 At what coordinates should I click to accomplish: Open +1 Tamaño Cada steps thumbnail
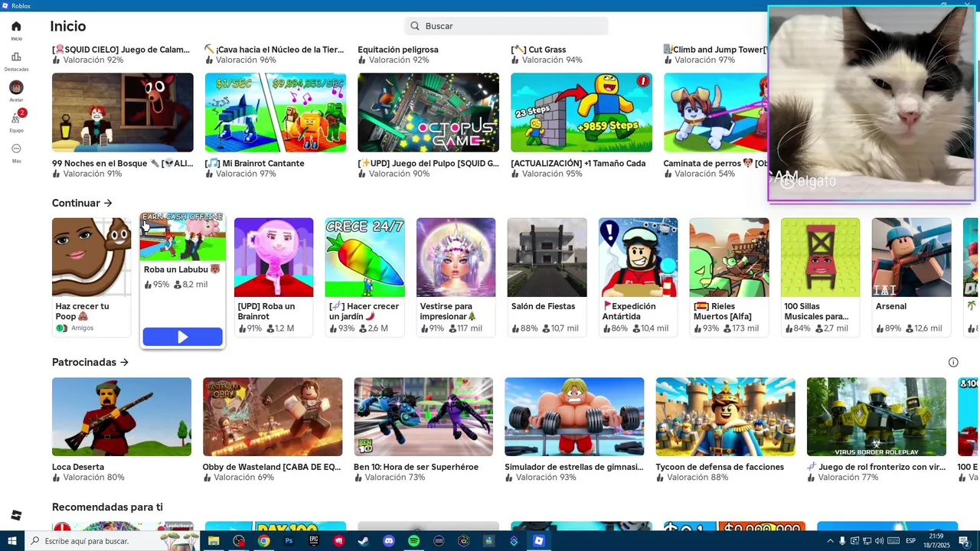[x=581, y=112]
